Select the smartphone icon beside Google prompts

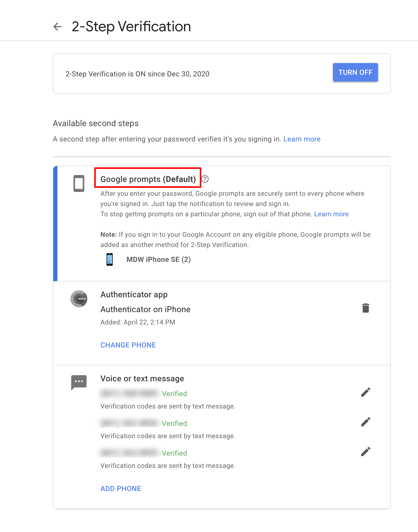coord(79,183)
